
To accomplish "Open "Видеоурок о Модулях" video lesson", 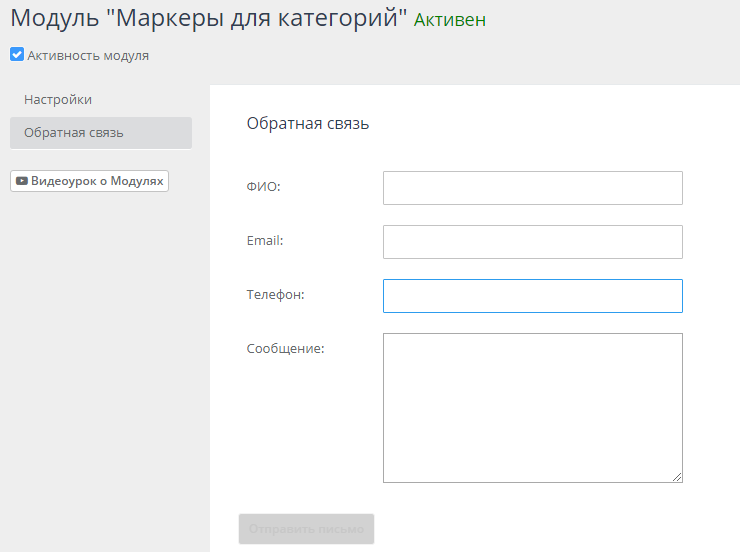I will 96,181.
